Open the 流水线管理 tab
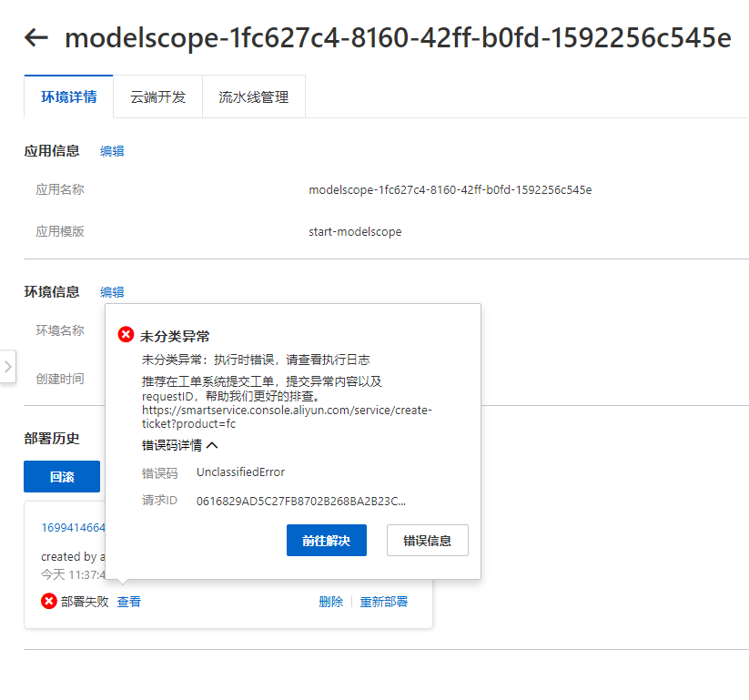The image size is (749, 700). pos(254,97)
